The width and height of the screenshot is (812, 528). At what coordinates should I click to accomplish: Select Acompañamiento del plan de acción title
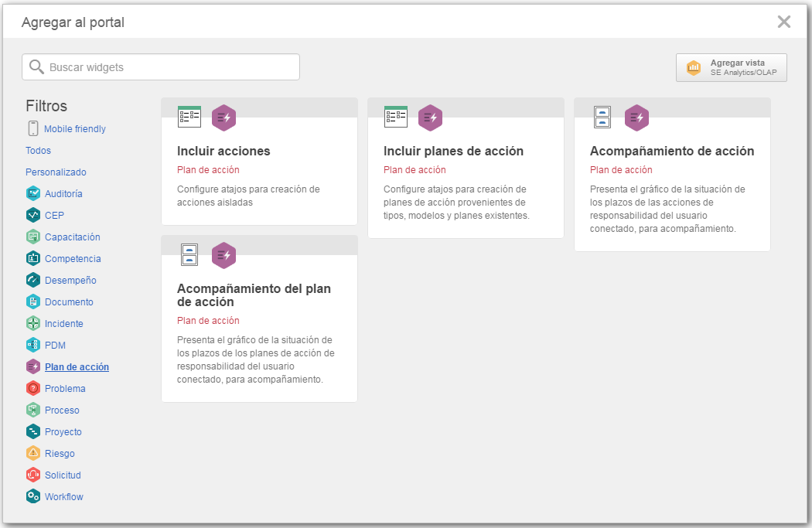[254, 295]
